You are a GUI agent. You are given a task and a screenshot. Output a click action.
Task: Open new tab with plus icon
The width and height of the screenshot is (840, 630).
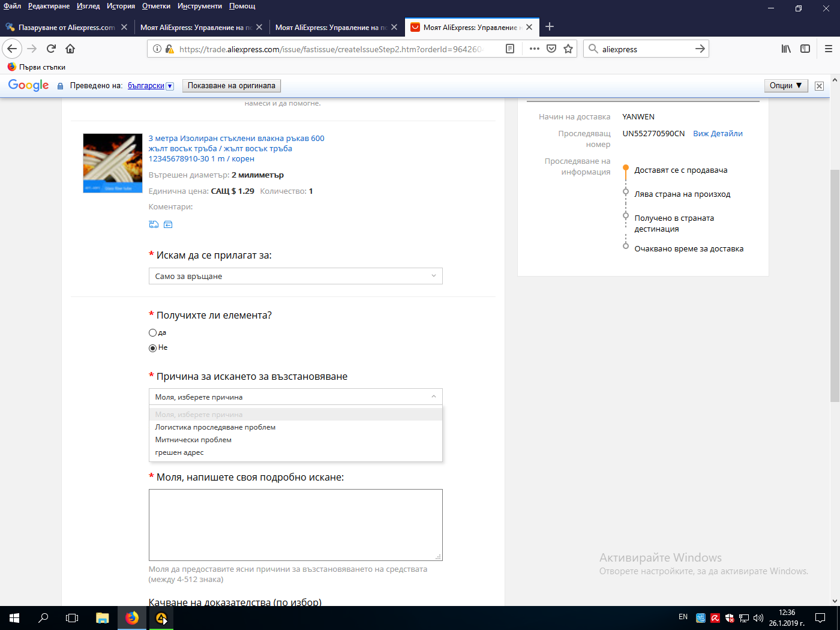[550, 27]
